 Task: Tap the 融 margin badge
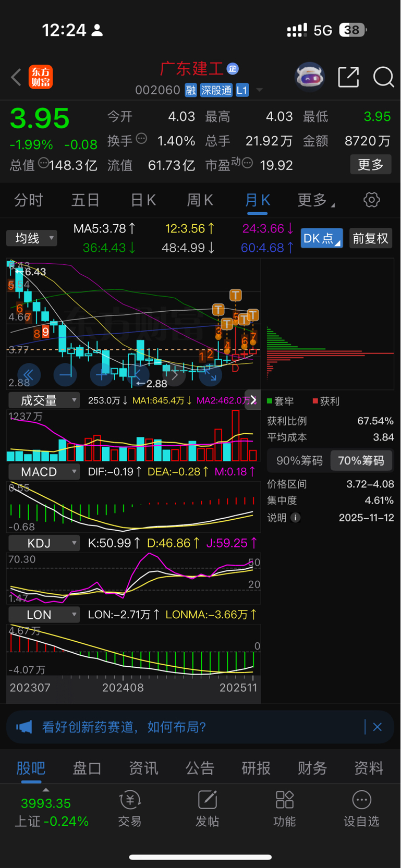(x=191, y=90)
